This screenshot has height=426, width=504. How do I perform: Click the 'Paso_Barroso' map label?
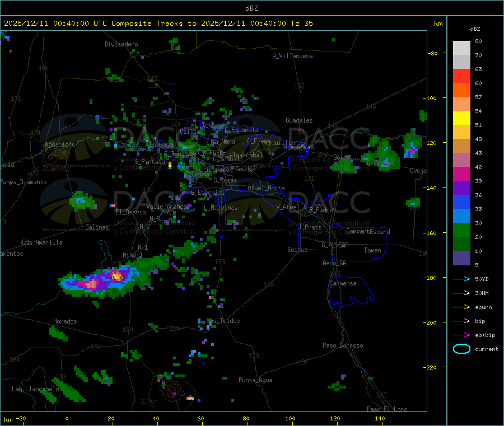coord(343,345)
